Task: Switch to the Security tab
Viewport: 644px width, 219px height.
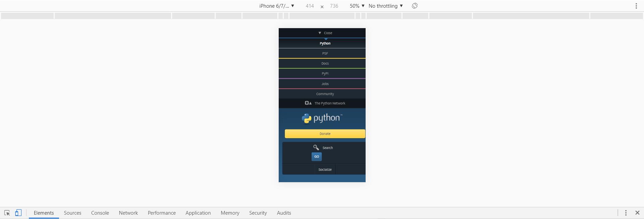Action: coord(258,213)
